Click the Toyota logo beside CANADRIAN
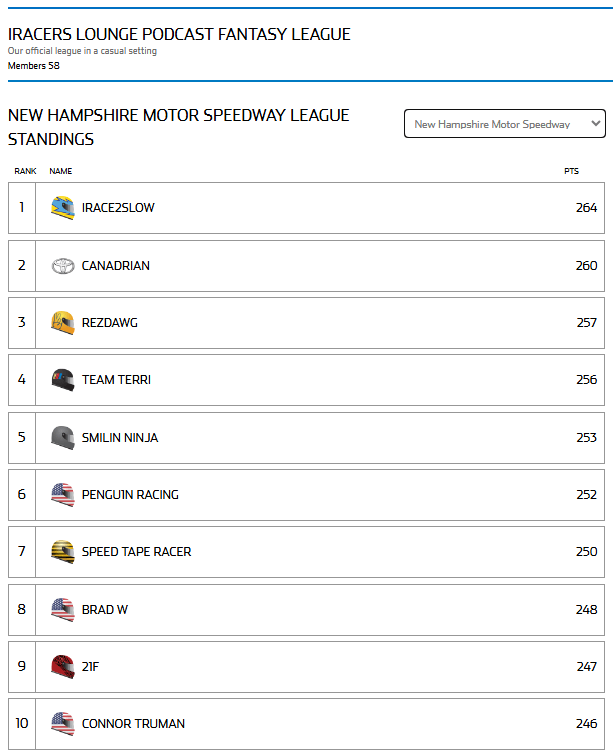Image resolution: width=613 pixels, height=750 pixels. click(63, 266)
